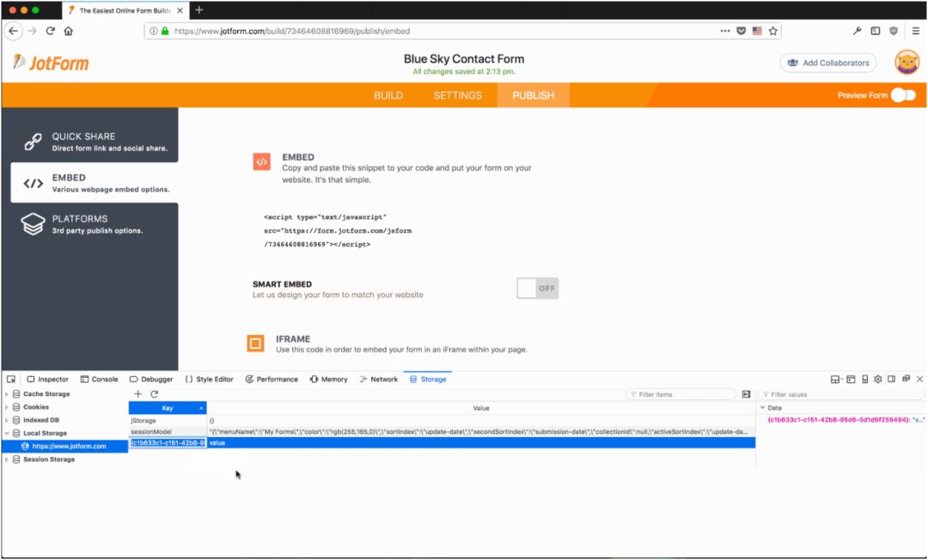928x560 pixels.
Task: Expand the Cache Storage tree node
Action: tap(7, 394)
